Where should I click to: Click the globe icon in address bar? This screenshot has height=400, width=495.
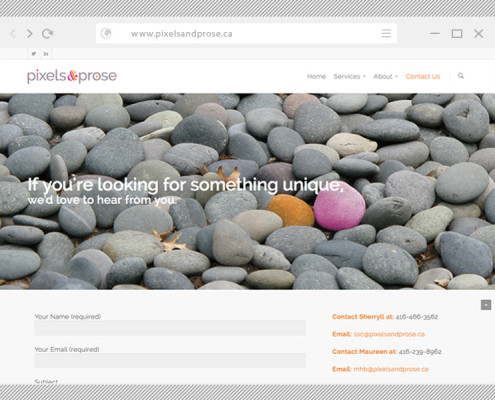pyautogui.click(x=106, y=33)
